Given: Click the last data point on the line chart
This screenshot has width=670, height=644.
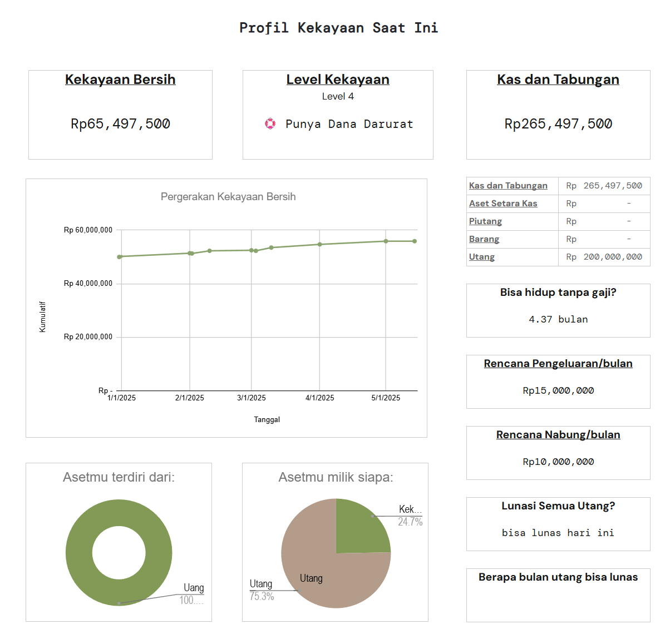Looking at the screenshot, I should point(415,241).
